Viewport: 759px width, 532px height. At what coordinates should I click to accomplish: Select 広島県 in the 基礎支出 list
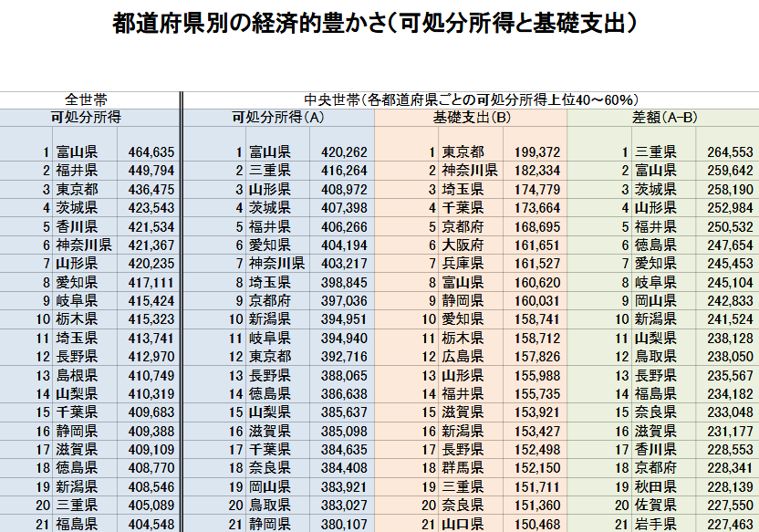tap(463, 356)
